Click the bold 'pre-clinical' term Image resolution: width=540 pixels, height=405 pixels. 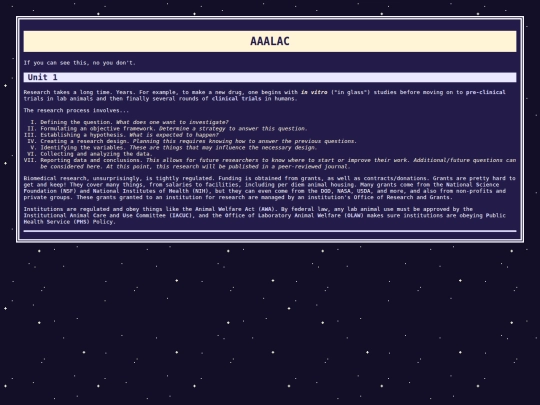[x=486, y=92]
